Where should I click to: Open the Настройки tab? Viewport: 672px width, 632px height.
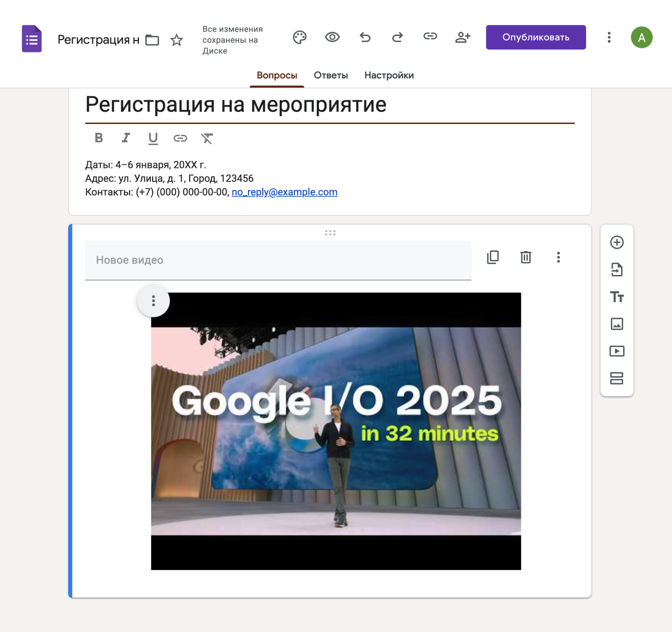tap(389, 75)
